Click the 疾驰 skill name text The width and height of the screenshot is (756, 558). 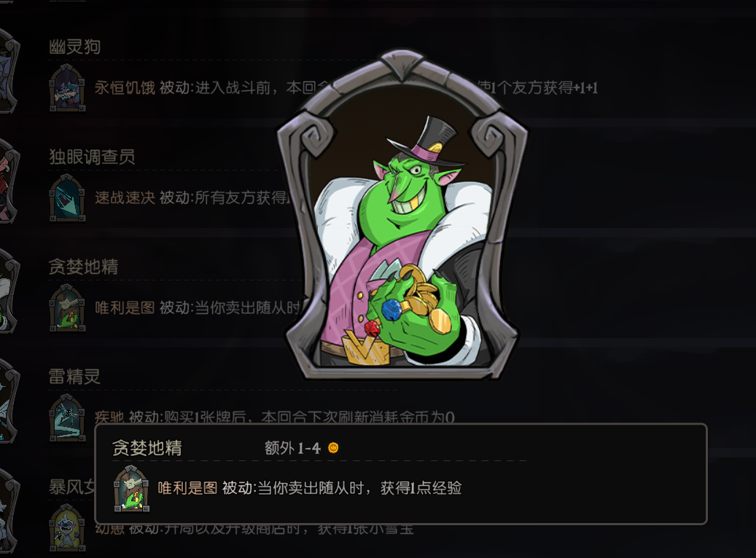pyautogui.click(x=109, y=417)
